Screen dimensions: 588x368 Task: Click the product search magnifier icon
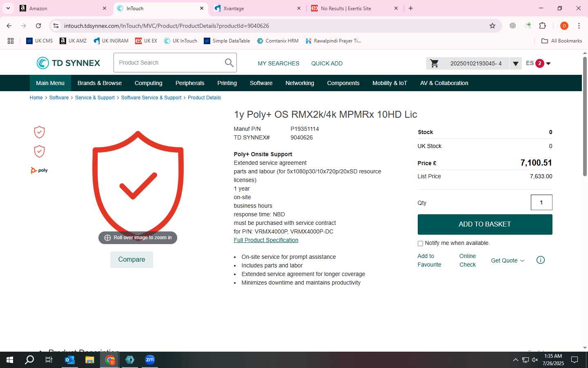tap(229, 63)
